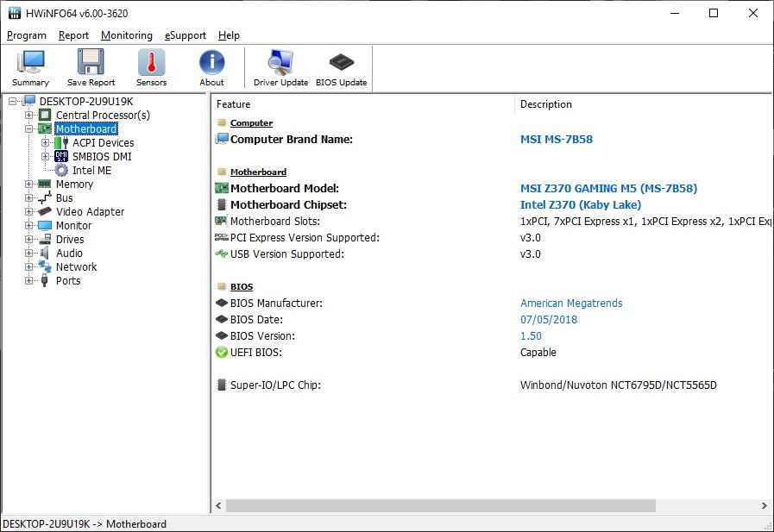Click the Description column header
Image resolution: width=774 pixels, height=532 pixels.
[644, 104]
